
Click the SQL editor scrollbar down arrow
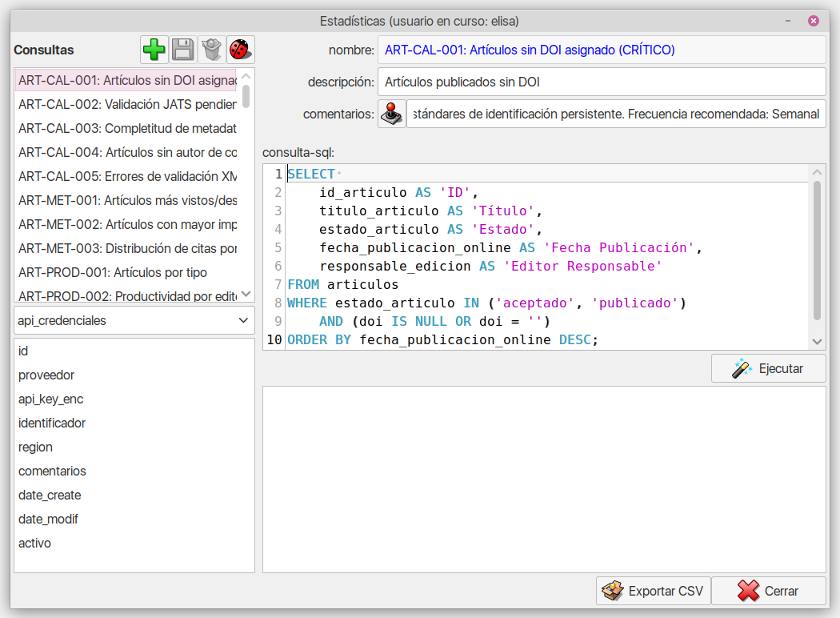817,342
